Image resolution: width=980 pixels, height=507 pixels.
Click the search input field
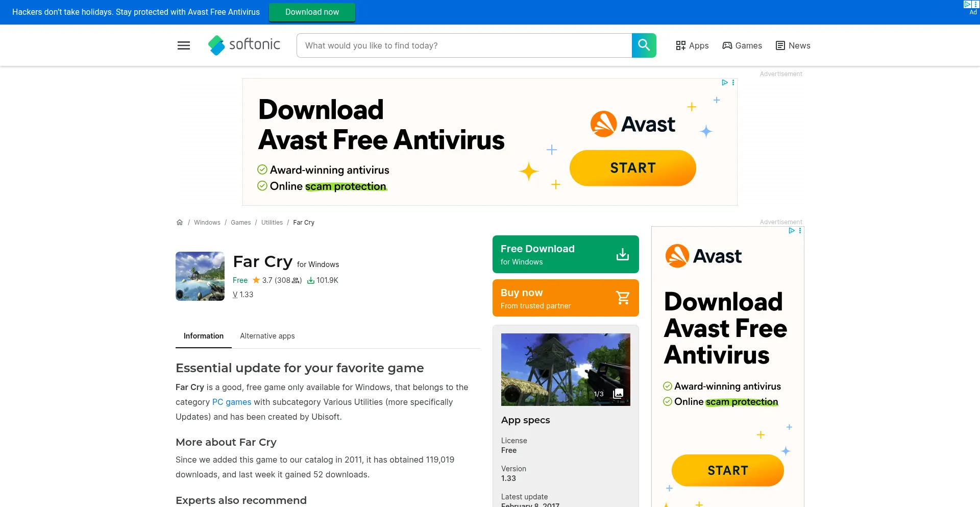[464, 45]
